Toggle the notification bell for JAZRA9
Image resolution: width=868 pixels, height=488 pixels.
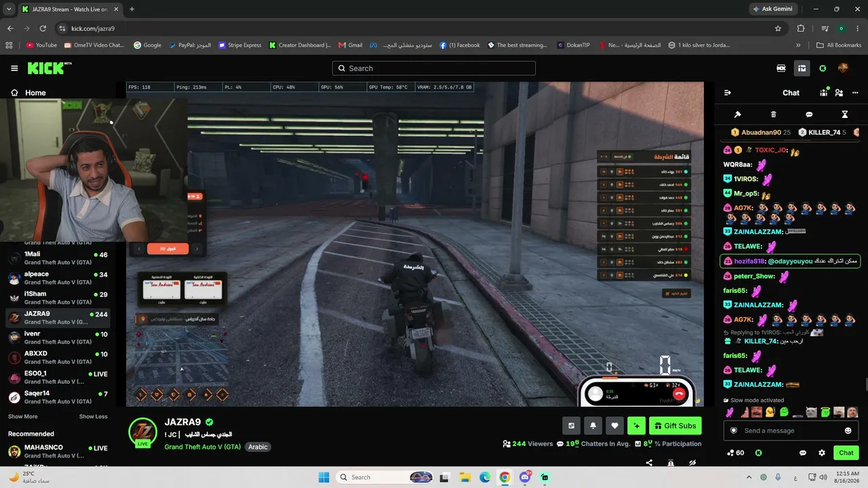(593, 426)
